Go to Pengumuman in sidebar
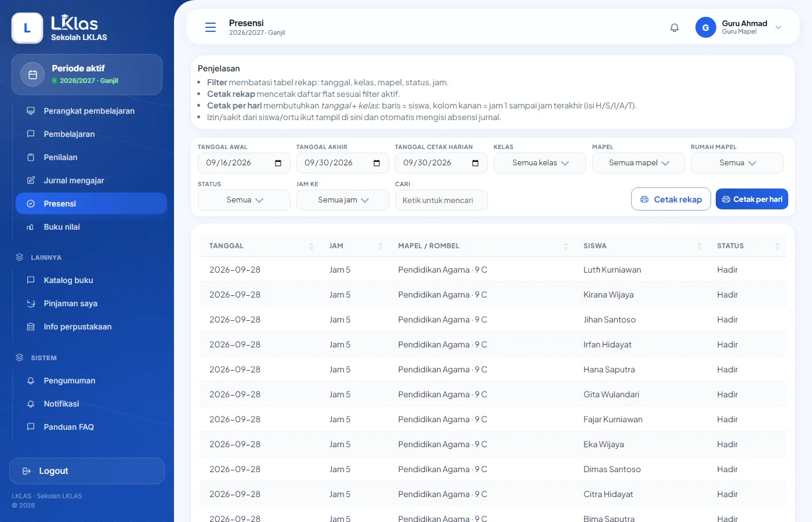812x522 pixels. point(92,380)
